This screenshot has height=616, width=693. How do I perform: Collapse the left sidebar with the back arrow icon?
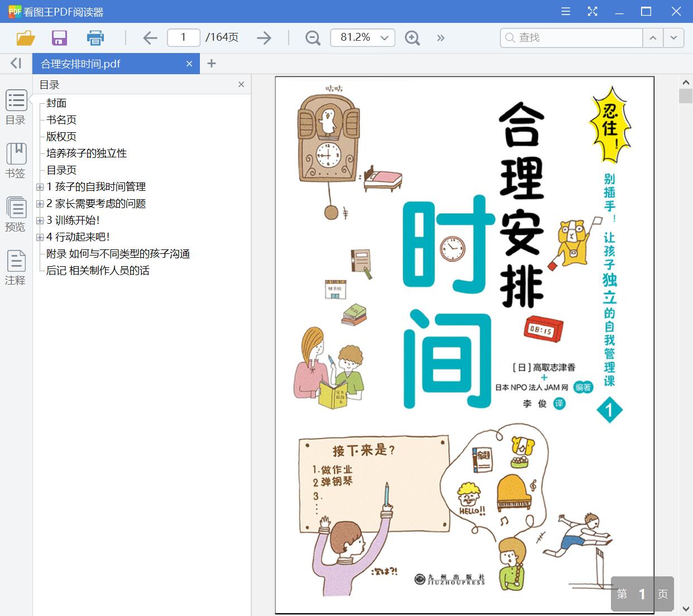[16, 63]
